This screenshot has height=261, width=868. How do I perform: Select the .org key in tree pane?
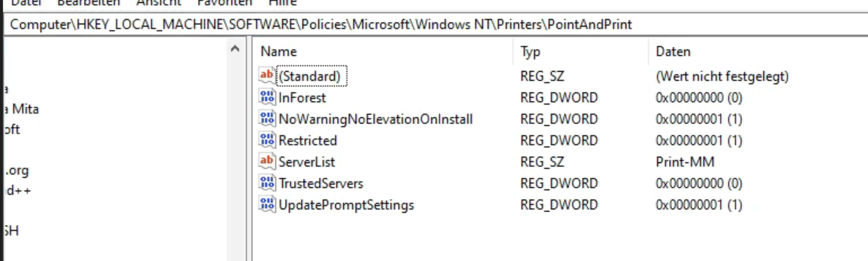pos(17,170)
